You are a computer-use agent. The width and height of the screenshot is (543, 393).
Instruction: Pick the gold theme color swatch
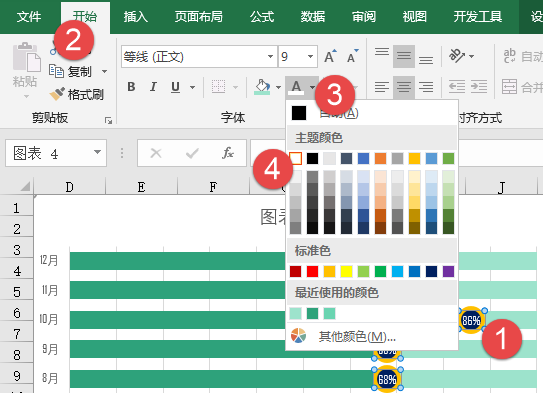[414, 159]
